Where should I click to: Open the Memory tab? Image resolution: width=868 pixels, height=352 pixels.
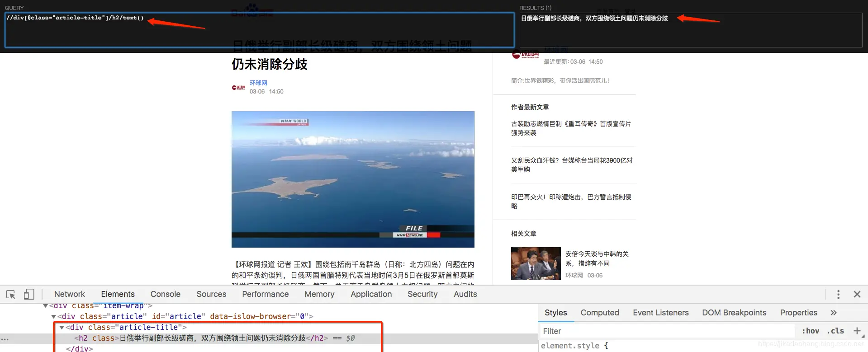(319, 294)
